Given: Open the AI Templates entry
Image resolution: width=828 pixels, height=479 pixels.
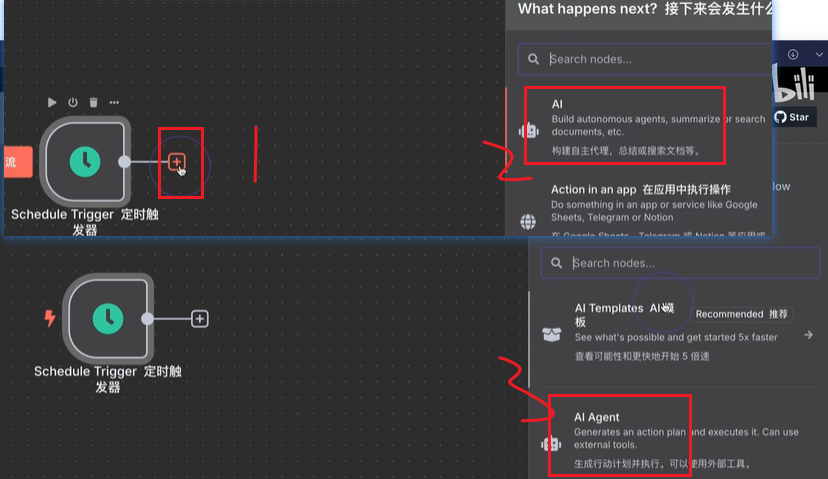Looking at the screenshot, I should click(x=678, y=333).
